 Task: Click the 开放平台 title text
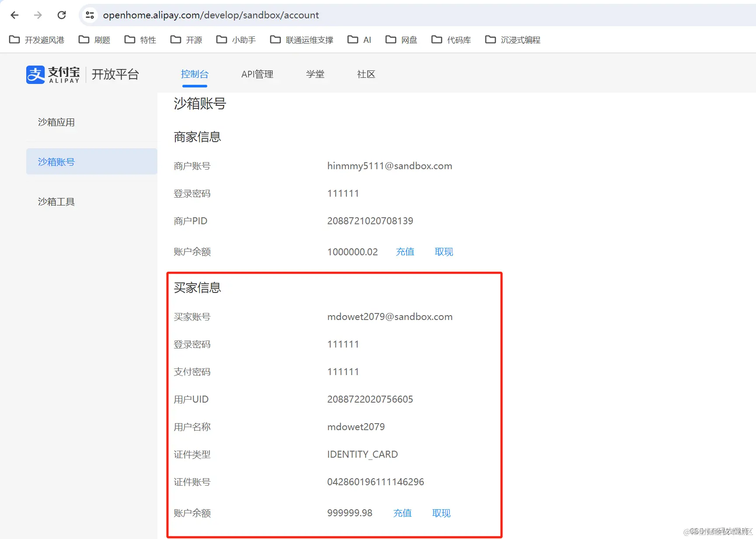tap(115, 74)
